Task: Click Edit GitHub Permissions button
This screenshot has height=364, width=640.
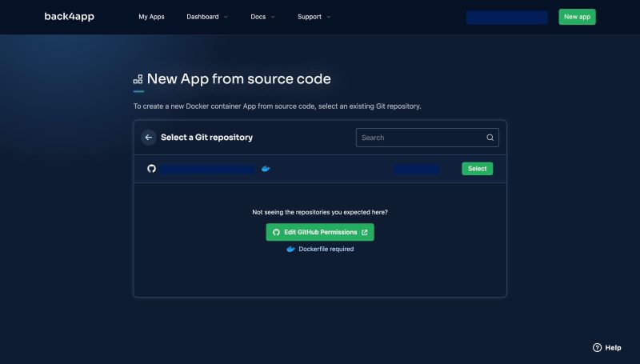Action: (x=320, y=232)
